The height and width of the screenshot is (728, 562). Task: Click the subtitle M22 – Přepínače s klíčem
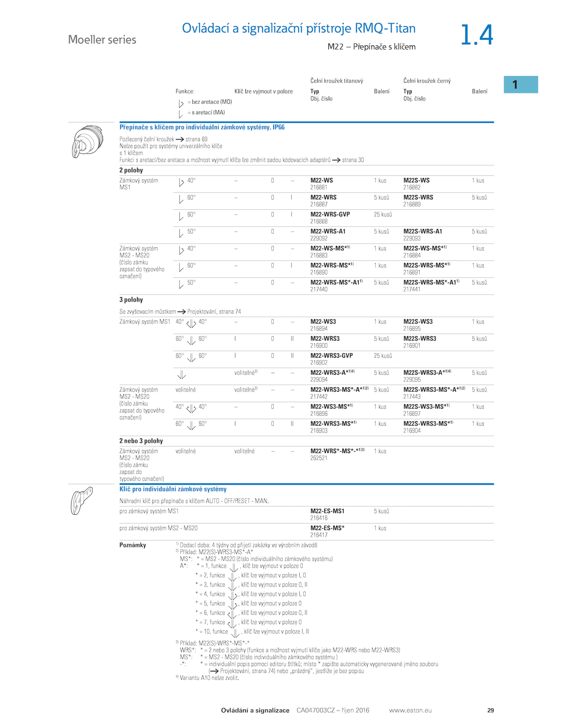371,47
